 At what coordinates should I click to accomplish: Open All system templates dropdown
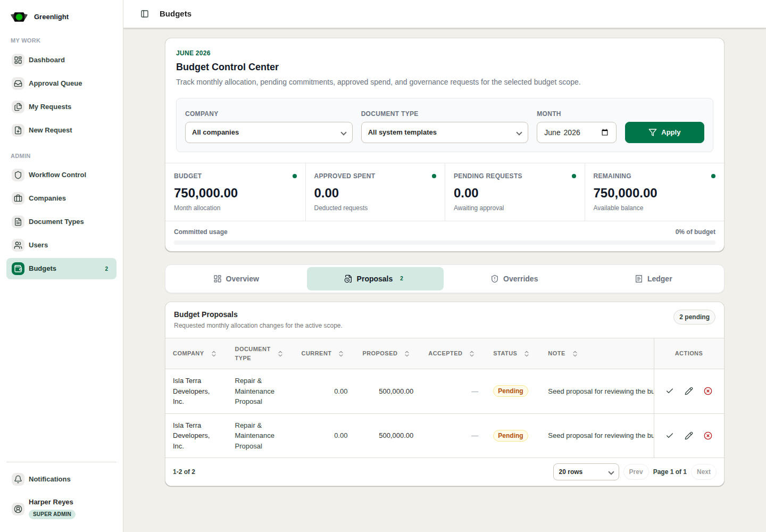point(445,132)
